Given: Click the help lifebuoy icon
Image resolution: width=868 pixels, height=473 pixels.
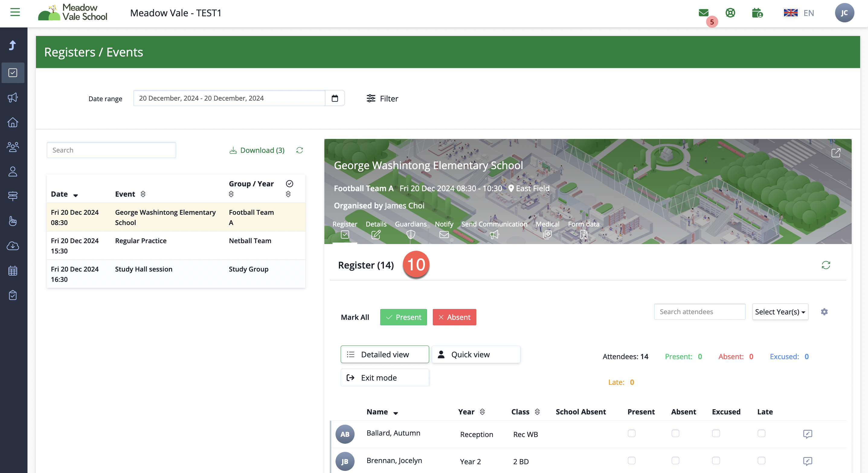Looking at the screenshot, I should coord(730,13).
